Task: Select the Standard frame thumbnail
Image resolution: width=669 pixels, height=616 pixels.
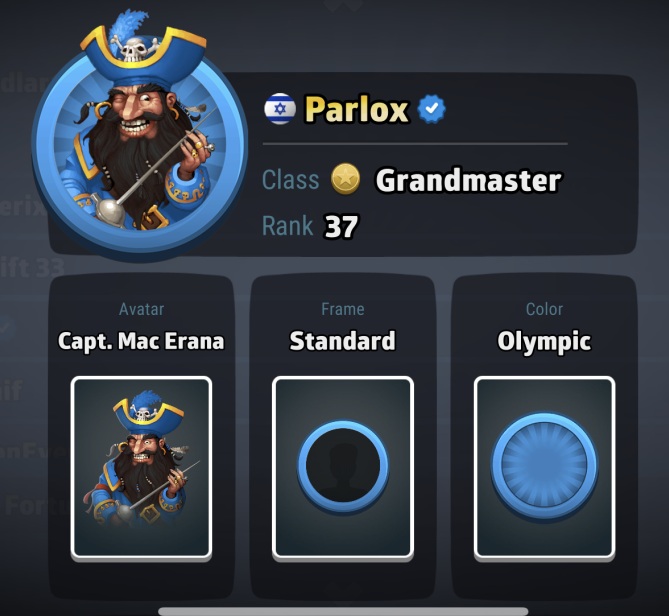Action: click(343, 467)
